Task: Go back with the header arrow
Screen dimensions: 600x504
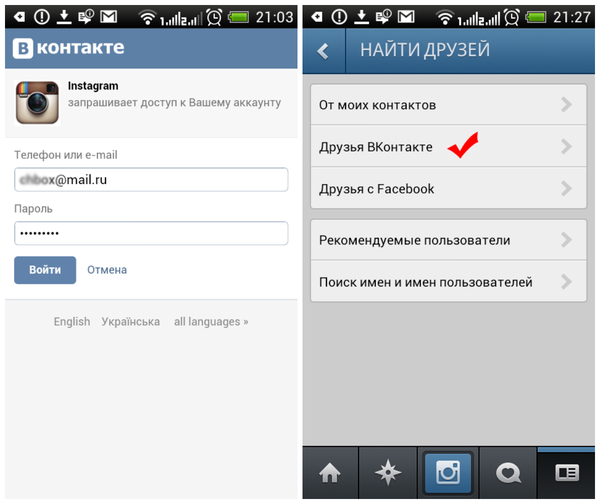Action: [323, 51]
